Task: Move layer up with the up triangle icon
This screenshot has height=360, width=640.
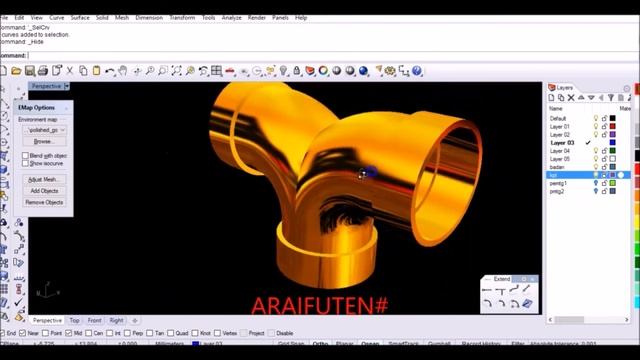Action: point(581,98)
